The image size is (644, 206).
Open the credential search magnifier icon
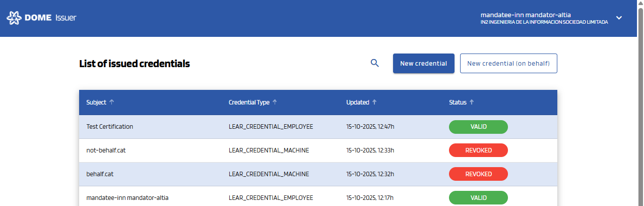tap(374, 63)
